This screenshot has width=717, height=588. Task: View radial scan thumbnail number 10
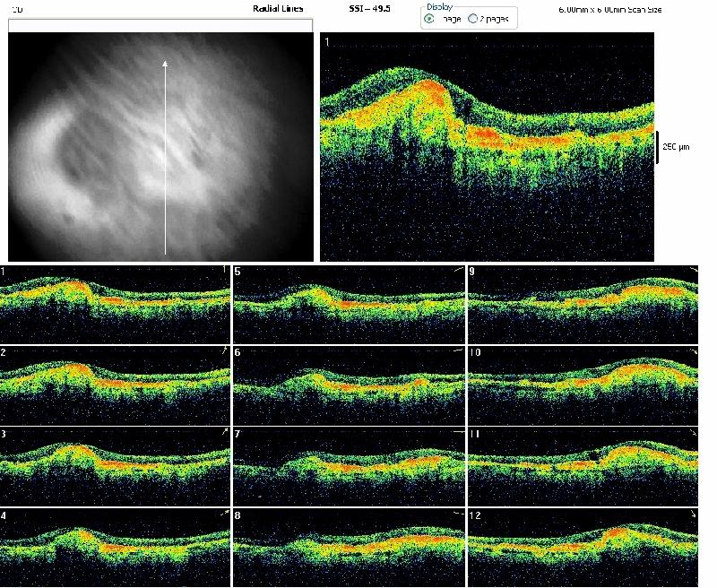583,385
